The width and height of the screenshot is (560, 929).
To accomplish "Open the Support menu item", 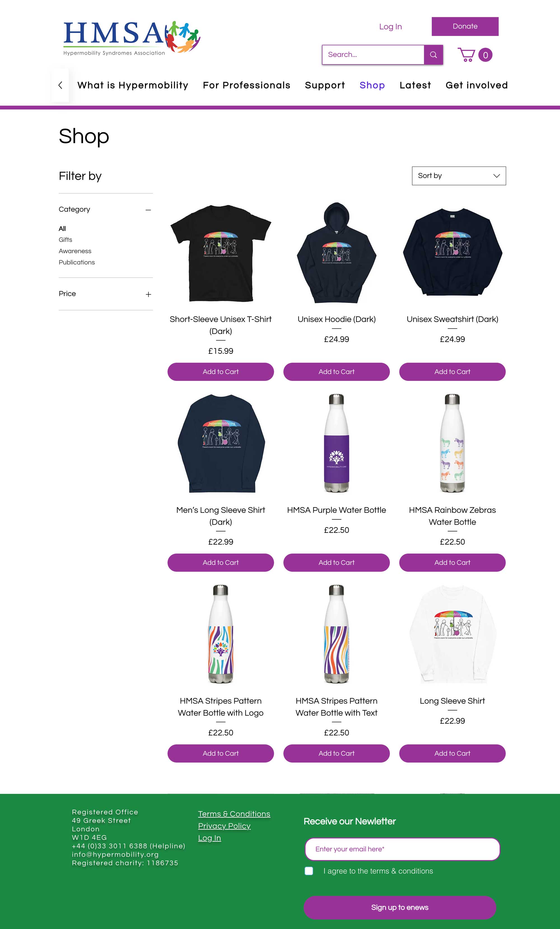I will tap(325, 85).
